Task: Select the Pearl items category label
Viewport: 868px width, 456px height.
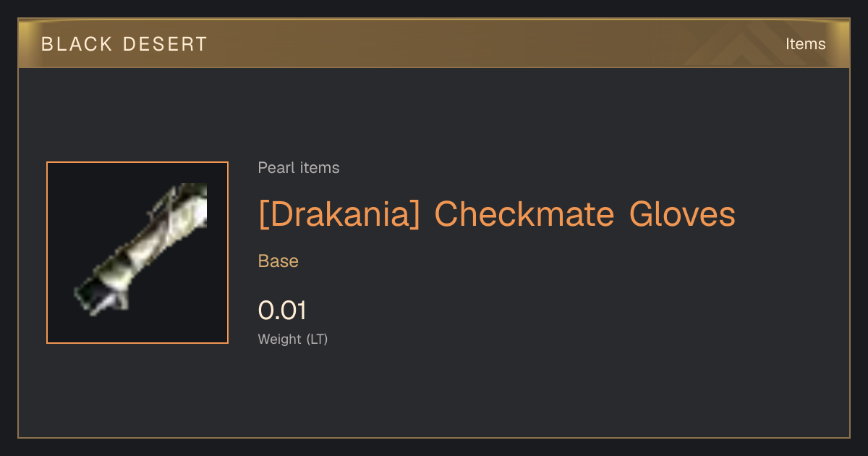Action: [299, 168]
